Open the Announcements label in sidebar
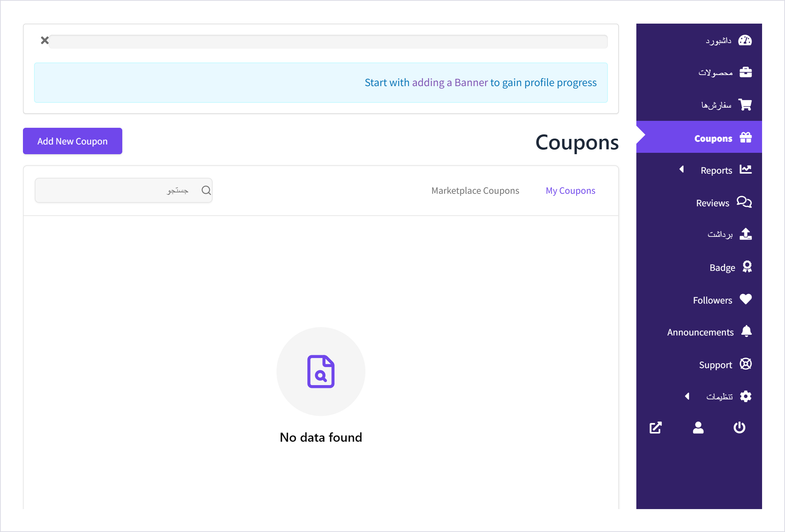This screenshot has height=532, width=785. pos(700,332)
